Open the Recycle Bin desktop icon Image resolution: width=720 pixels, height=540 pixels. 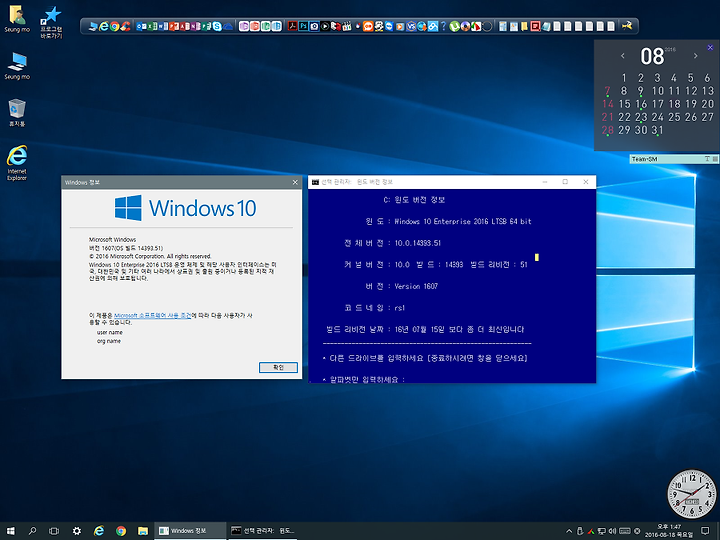click(17, 112)
